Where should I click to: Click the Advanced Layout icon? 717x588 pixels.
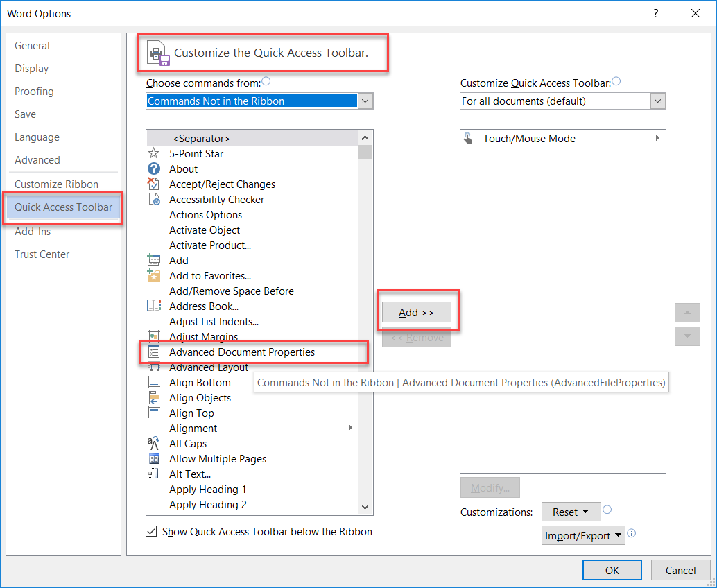pos(154,367)
